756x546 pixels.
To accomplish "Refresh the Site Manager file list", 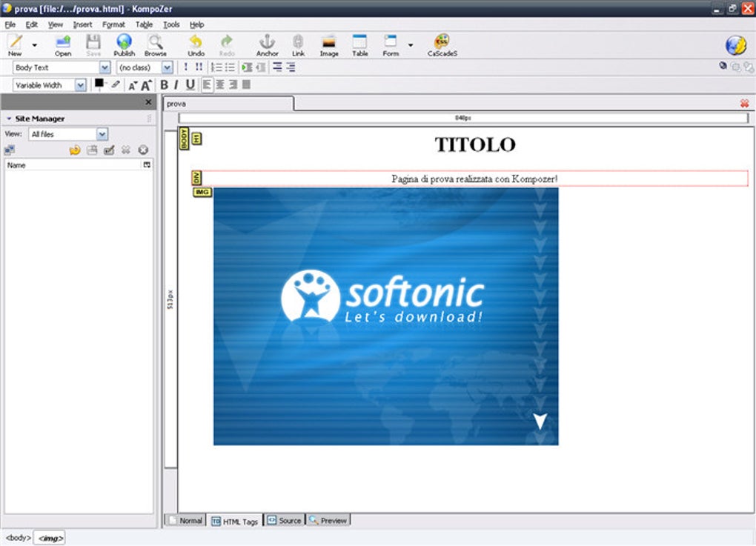I will (75, 150).
